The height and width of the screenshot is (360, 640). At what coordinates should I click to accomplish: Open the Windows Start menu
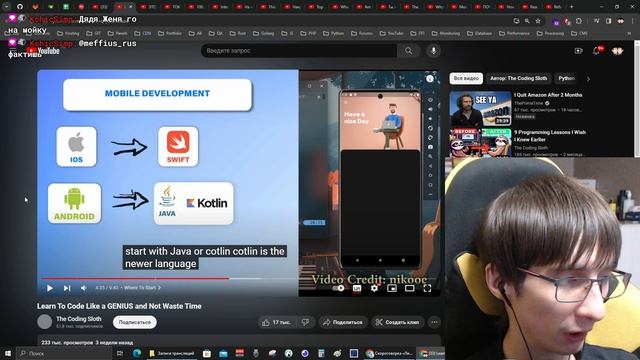pos(7,353)
